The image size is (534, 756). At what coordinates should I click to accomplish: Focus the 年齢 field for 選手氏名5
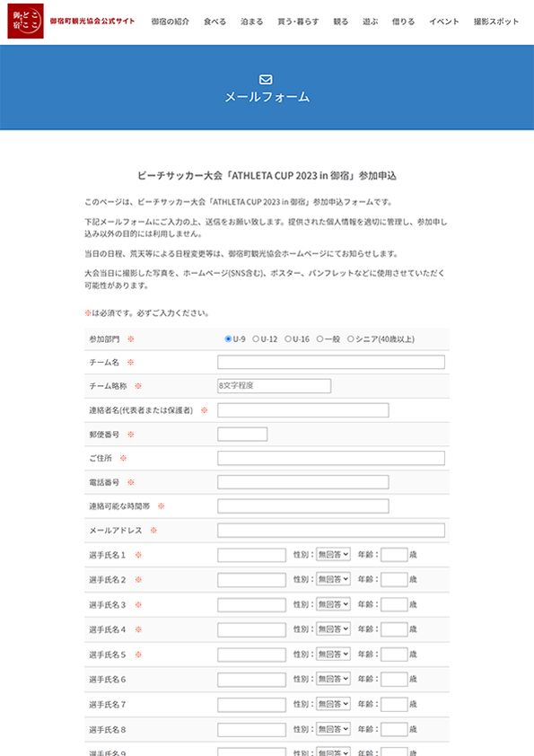(394, 655)
